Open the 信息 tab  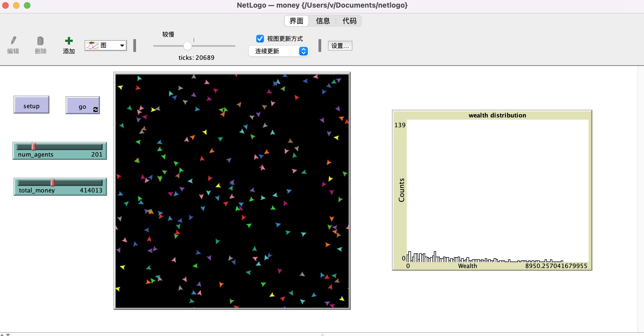tap(323, 21)
